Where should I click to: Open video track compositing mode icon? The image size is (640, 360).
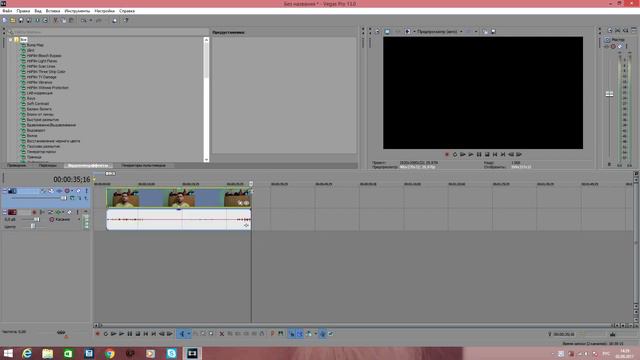coord(73,198)
